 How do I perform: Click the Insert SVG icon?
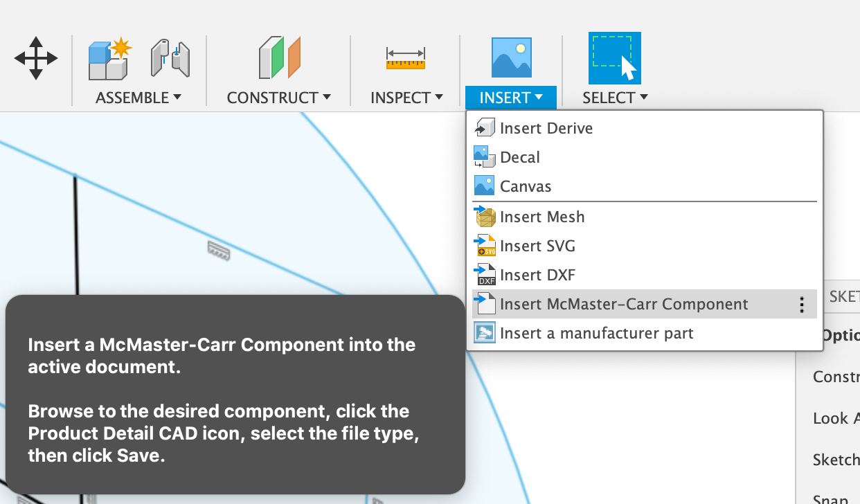(x=485, y=246)
